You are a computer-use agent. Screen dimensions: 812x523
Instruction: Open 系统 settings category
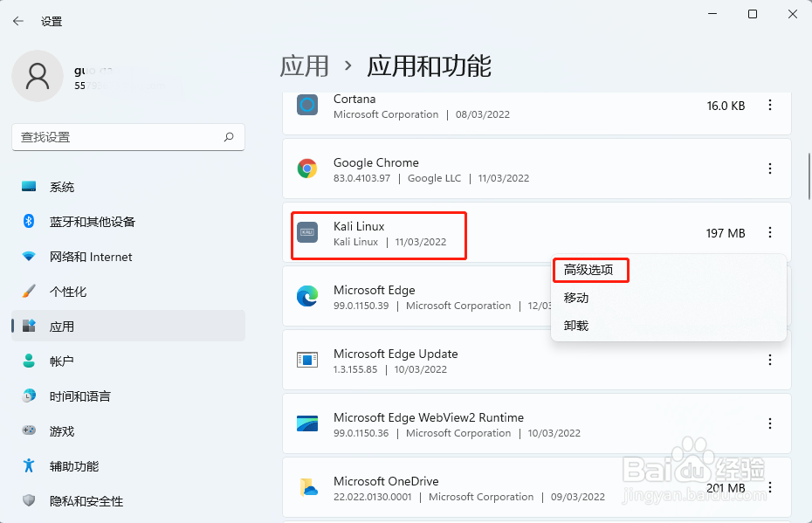[127, 187]
